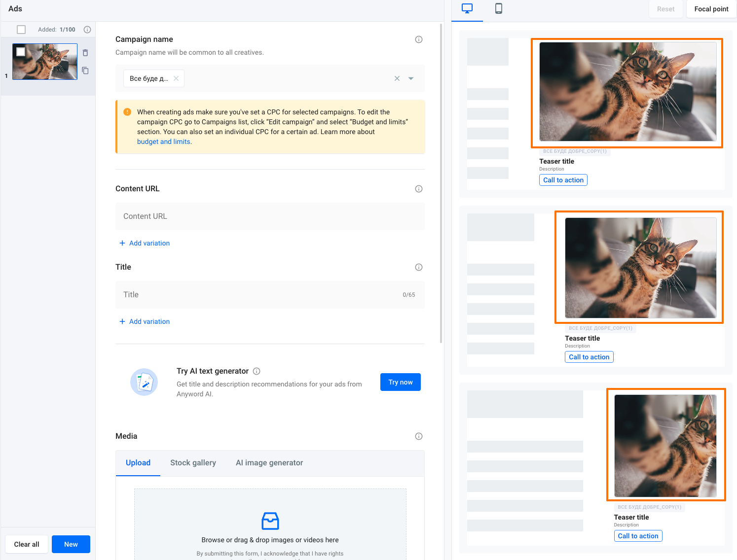
Task: Open info tooltip next to Campaign name
Action: pos(419,39)
